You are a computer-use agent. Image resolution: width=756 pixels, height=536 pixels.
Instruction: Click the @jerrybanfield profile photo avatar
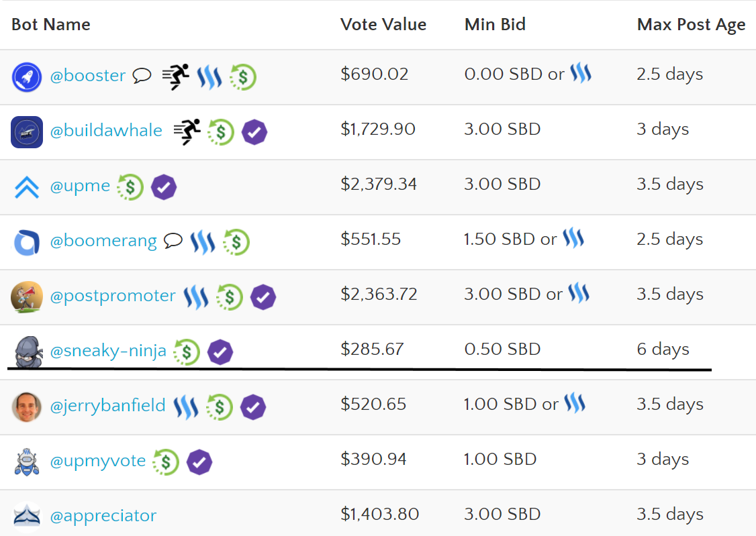(26, 407)
